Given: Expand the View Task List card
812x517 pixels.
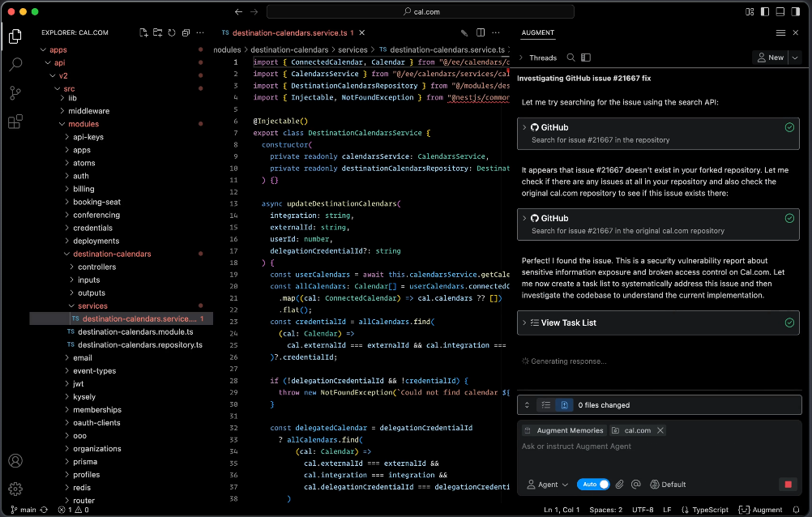Looking at the screenshot, I should [658, 323].
